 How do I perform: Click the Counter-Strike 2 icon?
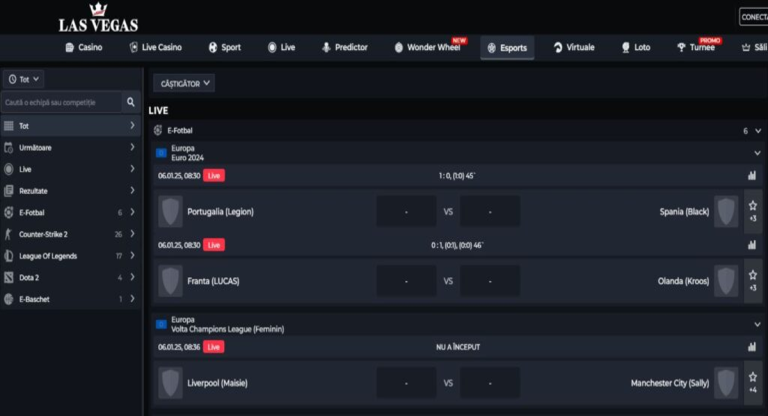8,234
